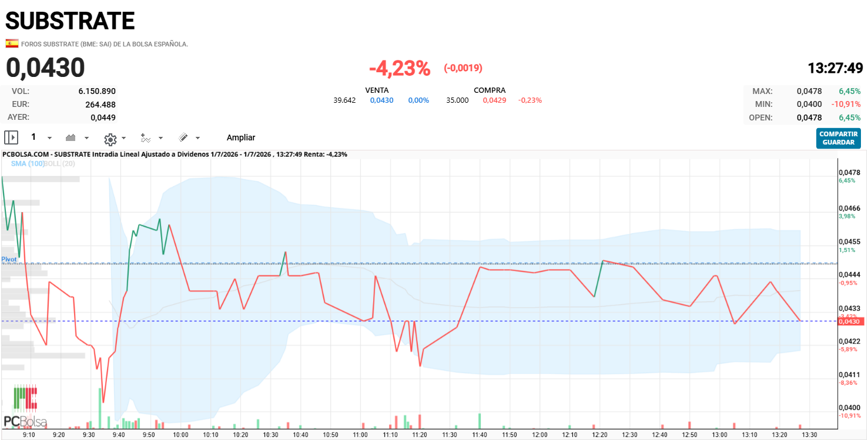Viewport: 868px width, 440px height.
Task: Expand the chart type dropdown arrow
Action: tap(87, 138)
